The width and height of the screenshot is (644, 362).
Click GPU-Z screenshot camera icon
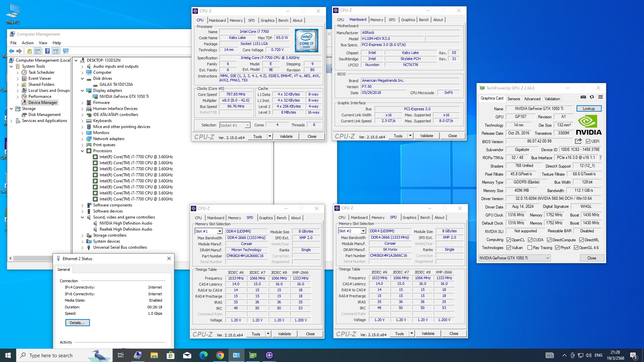(x=583, y=97)
